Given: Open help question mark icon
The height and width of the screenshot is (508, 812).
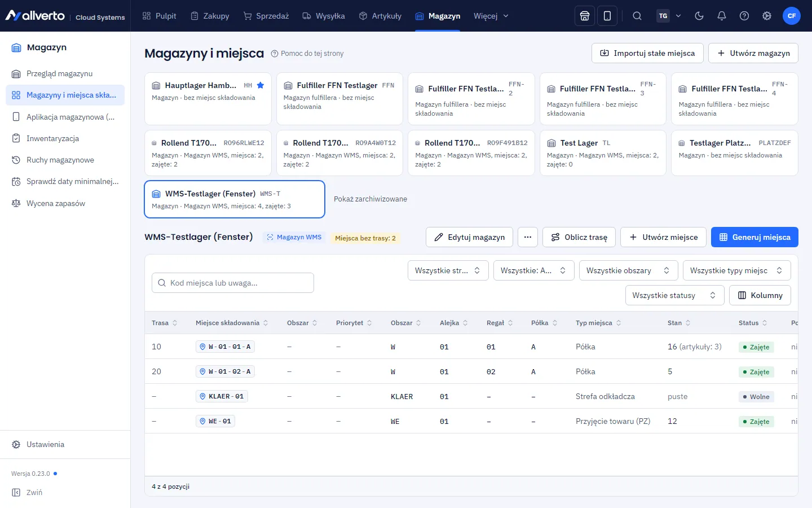Looking at the screenshot, I should [744, 16].
